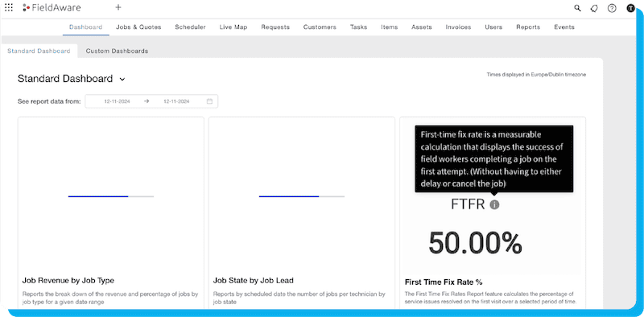
Task: Open the user profile avatar
Action: click(x=630, y=8)
